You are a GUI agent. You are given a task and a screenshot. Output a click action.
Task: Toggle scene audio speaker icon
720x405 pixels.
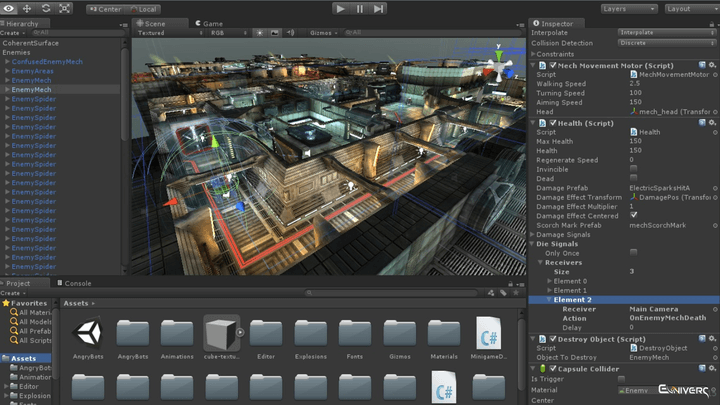tap(290, 33)
